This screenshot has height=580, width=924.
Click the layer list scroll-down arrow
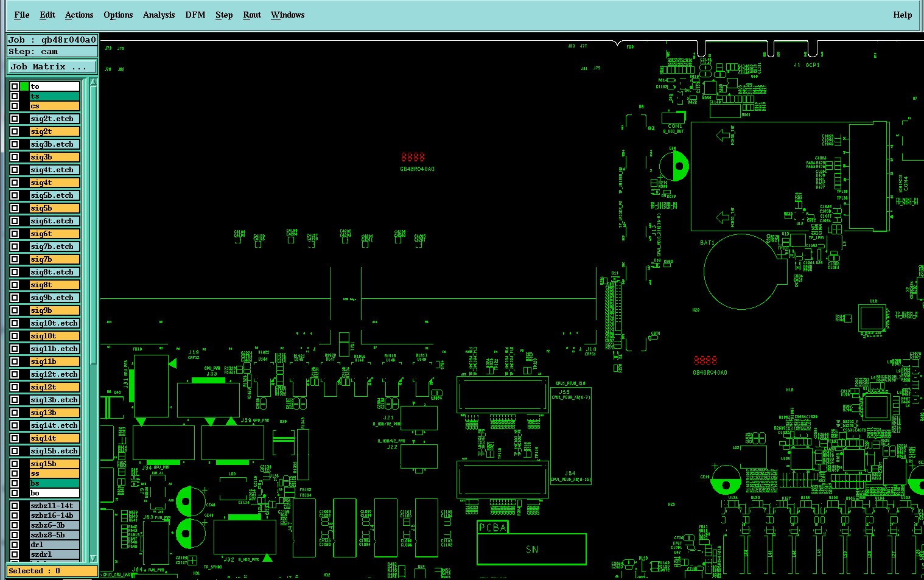coord(93,558)
